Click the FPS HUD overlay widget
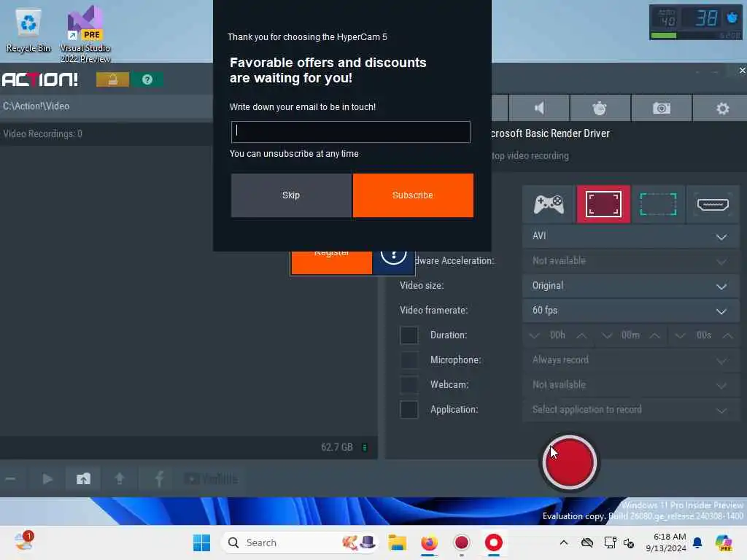The height and width of the screenshot is (560, 747). [x=695, y=22]
